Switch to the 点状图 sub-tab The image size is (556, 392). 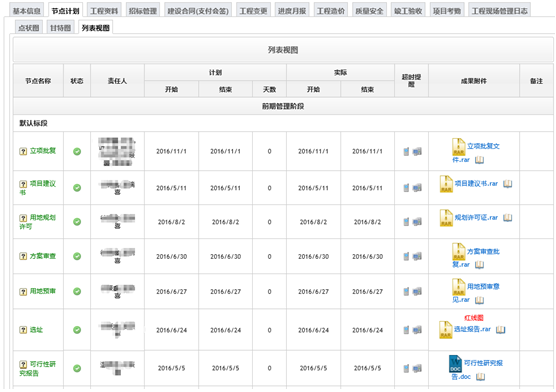click(29, 28)
